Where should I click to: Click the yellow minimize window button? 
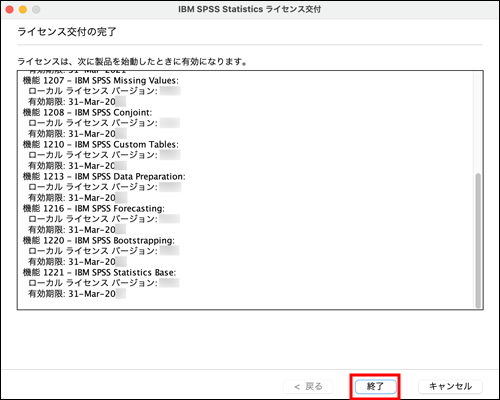(23, 9)
